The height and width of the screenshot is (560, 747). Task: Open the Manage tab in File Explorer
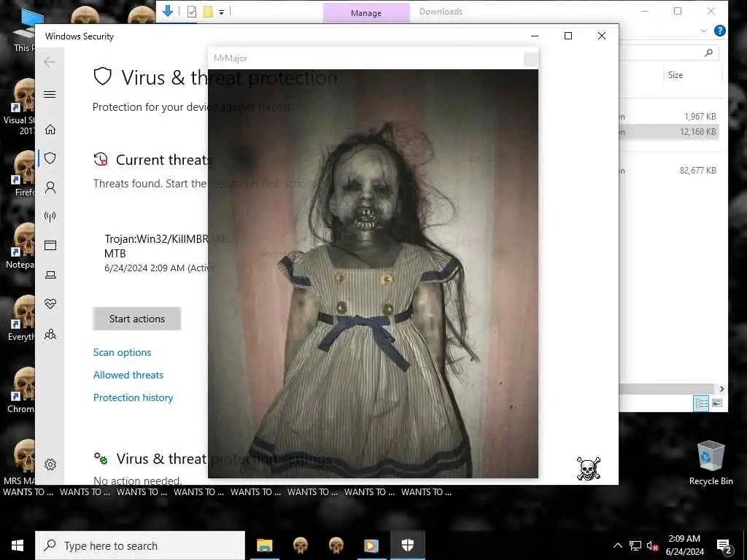coord(366,13)
